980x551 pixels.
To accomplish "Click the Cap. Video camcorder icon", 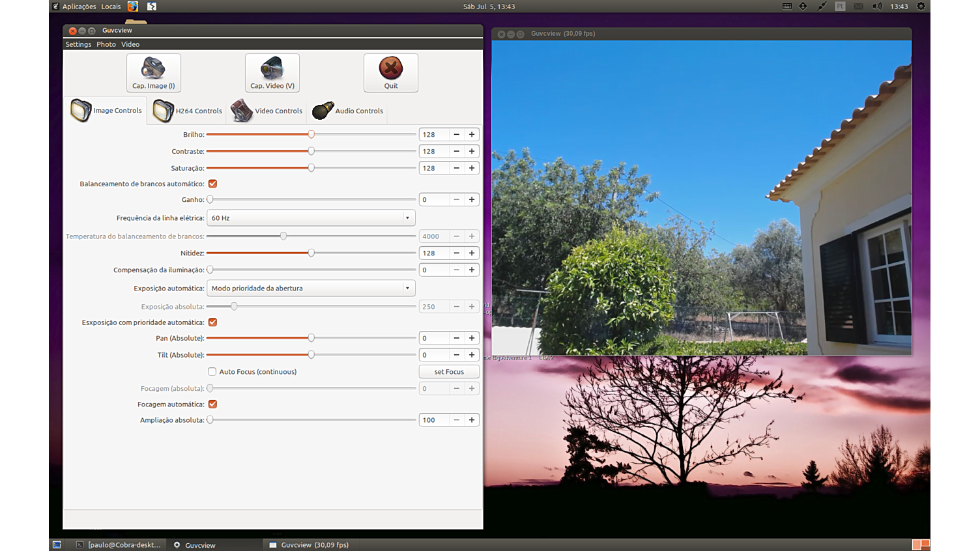I will coord(272,68).
